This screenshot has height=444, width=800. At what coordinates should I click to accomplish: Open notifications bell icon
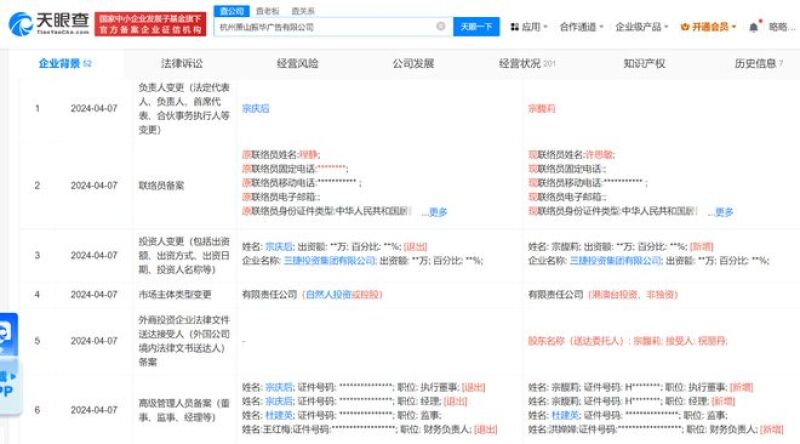[754, 27]
